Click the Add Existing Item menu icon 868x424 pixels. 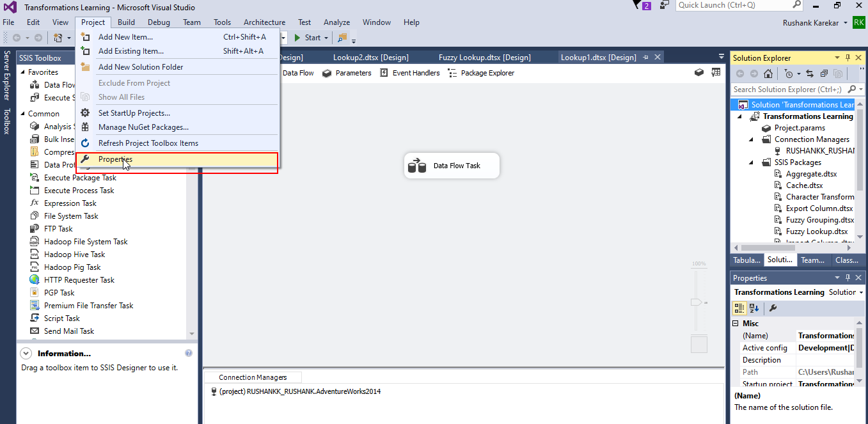[x=85, y=51]
